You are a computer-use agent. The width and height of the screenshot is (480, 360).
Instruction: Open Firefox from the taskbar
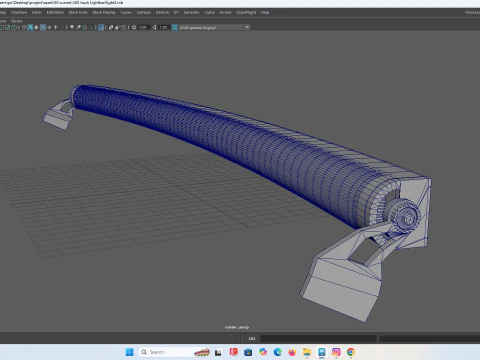(292, 352)
